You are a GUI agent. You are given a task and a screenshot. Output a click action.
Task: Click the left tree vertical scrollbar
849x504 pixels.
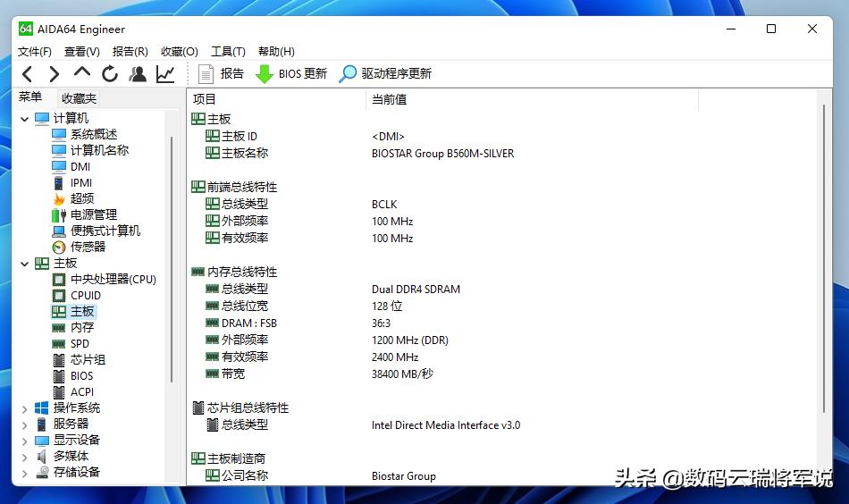click(171, 259)
